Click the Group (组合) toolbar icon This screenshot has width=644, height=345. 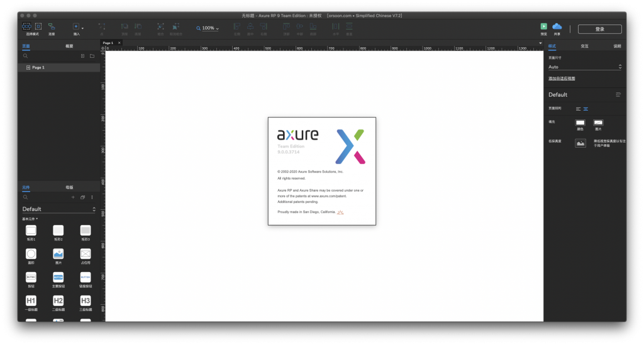[x=160, y=26]
